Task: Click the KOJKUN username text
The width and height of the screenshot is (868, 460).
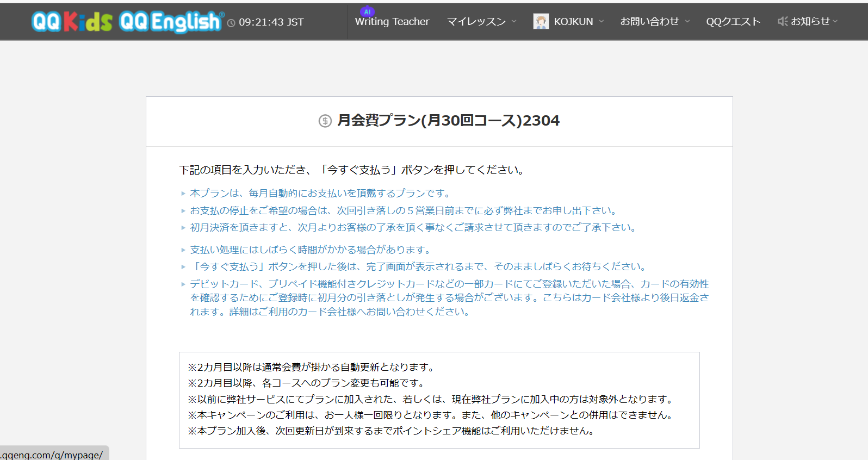Action: [x=573, y=22]
